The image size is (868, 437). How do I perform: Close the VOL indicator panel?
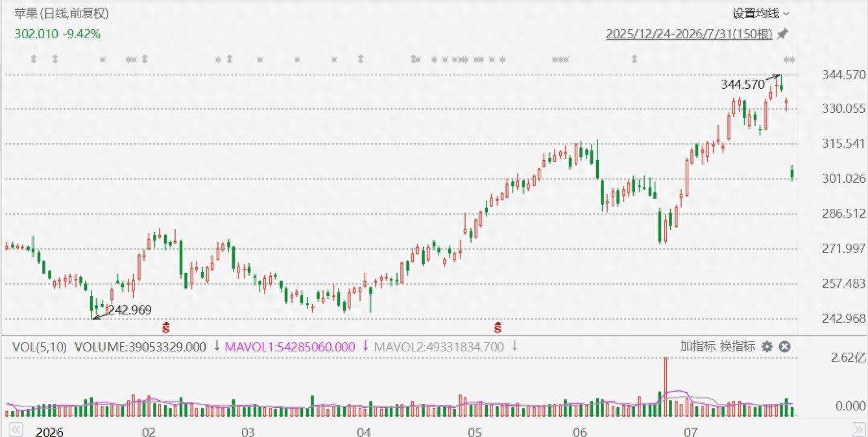(784, 347)
